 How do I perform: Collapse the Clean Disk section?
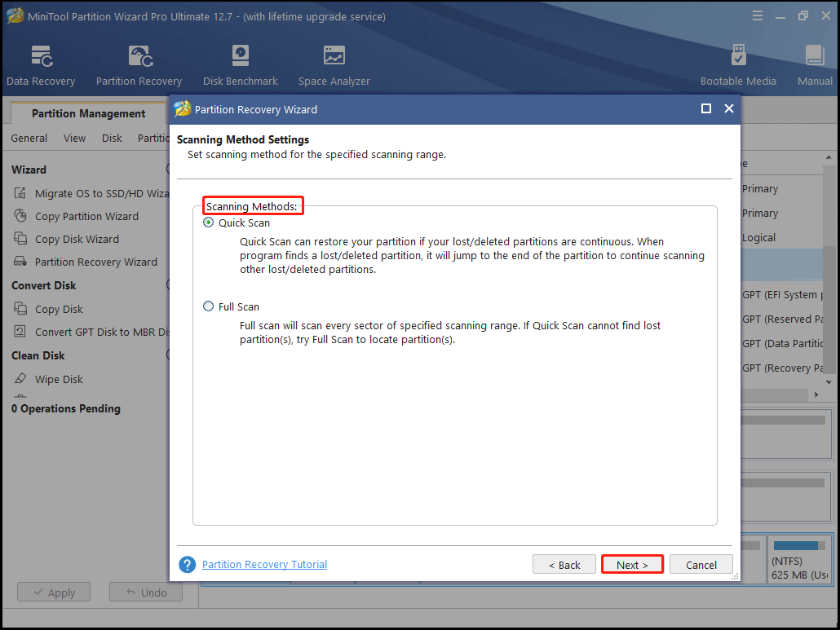168,355
